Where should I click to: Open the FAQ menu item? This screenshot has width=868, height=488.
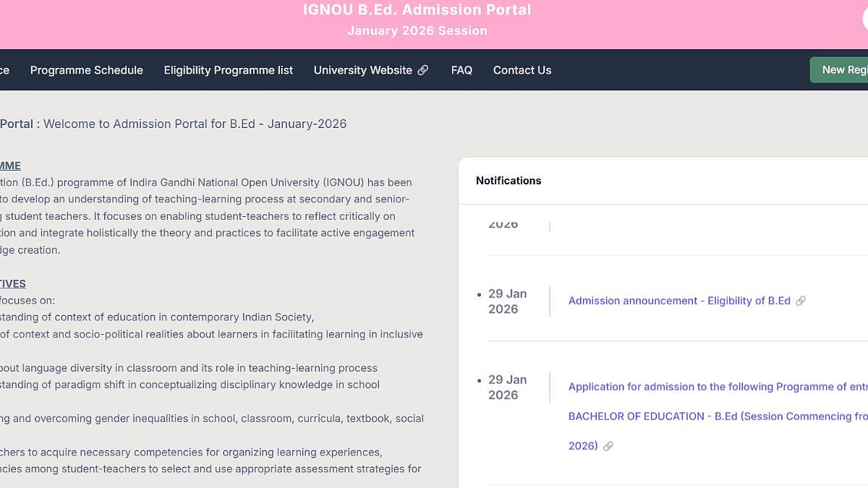[x=461, y=70]
